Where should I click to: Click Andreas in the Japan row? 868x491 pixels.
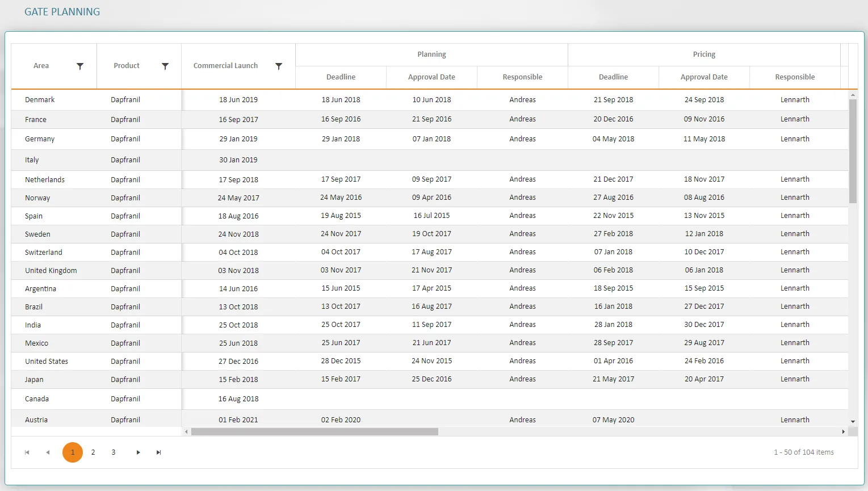coord(522,379)
